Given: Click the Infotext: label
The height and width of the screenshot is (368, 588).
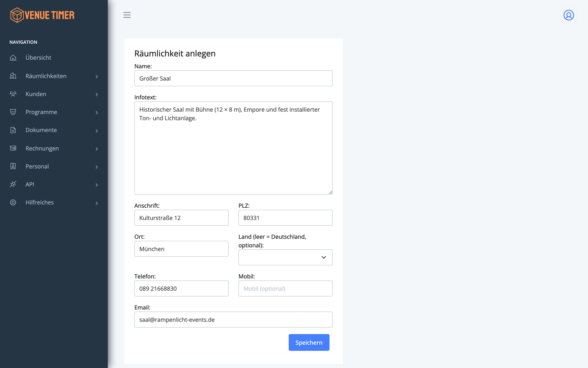Looking at the screenshot, I should tap(145, 97).
